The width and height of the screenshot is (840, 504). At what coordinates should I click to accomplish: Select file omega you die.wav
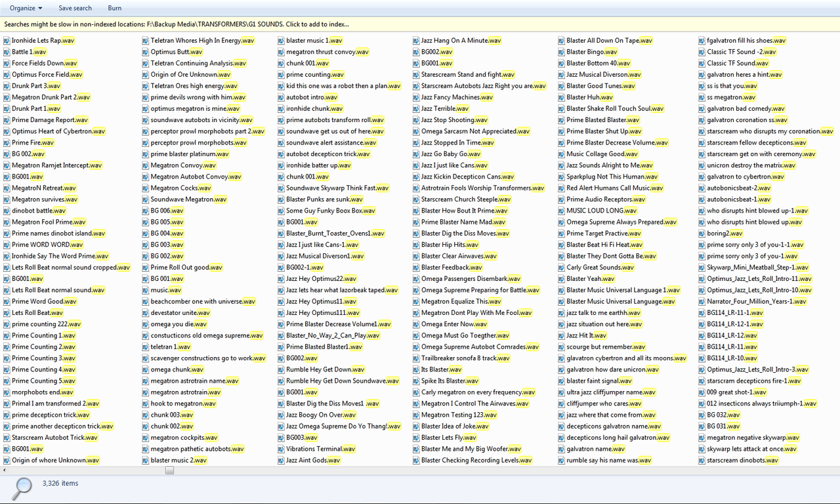point(180,324)
